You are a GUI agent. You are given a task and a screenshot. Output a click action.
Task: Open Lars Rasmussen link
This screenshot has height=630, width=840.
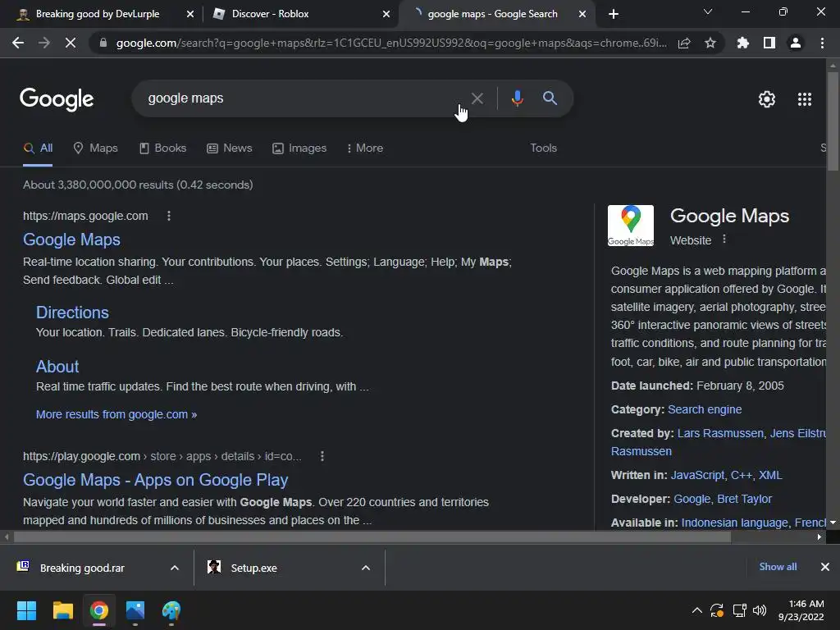[720, 433]
